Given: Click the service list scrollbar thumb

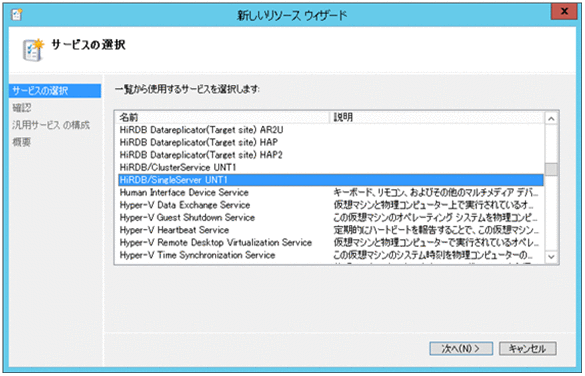Looking at the screenshot, I should tap(551, 169).
